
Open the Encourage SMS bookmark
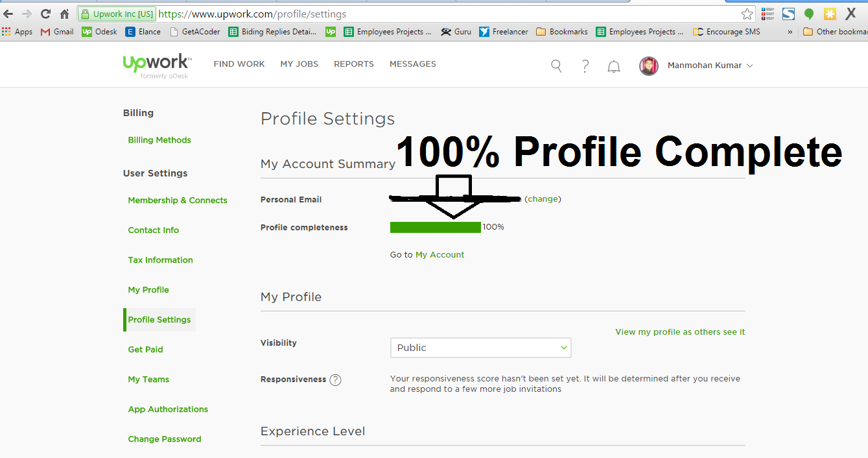pos(727,32)
